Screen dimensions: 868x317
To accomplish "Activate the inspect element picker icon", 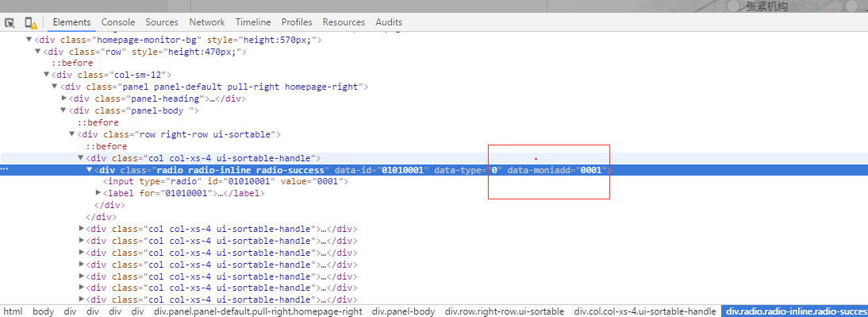I will [10, 23].
